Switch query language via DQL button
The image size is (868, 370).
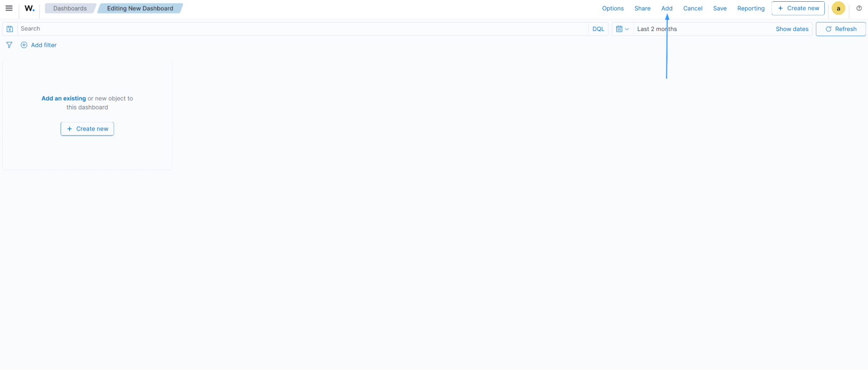[x=598, y=29]
